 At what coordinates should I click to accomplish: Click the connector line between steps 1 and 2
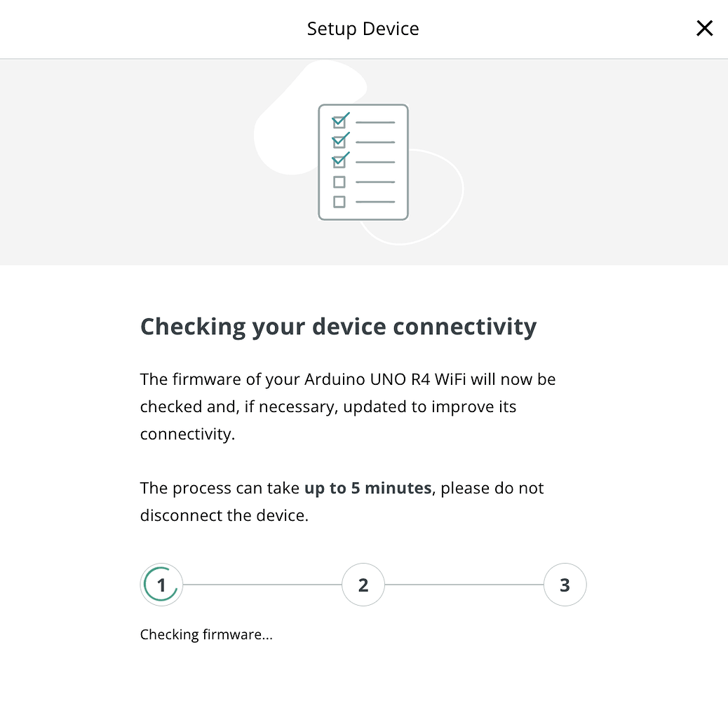[263, 584]
